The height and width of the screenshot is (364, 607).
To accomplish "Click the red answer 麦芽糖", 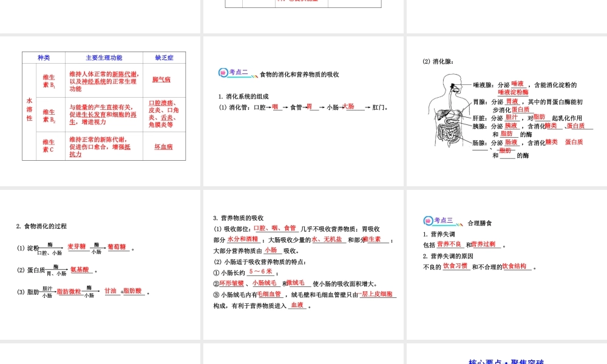I will point(76,246).
